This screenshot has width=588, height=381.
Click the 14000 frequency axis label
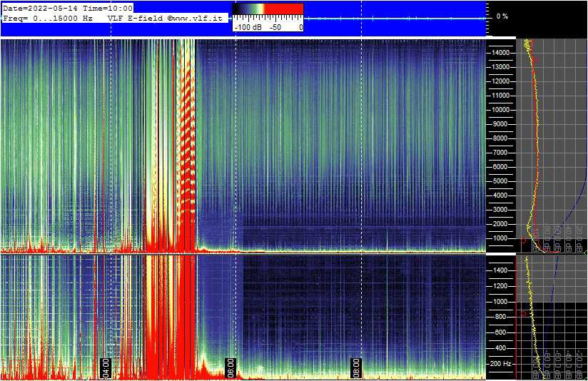click(x=500, y=53)
